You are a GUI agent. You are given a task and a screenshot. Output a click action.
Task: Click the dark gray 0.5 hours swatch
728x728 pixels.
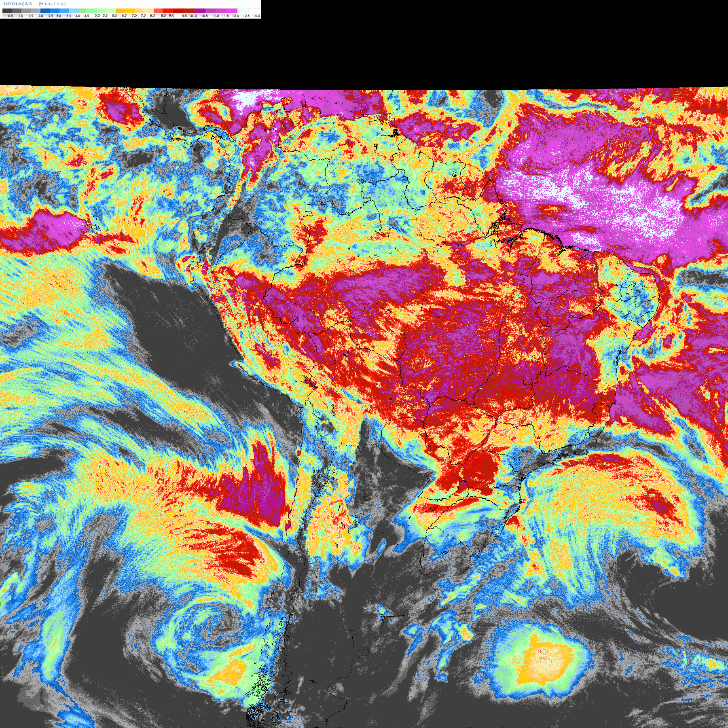7,11
